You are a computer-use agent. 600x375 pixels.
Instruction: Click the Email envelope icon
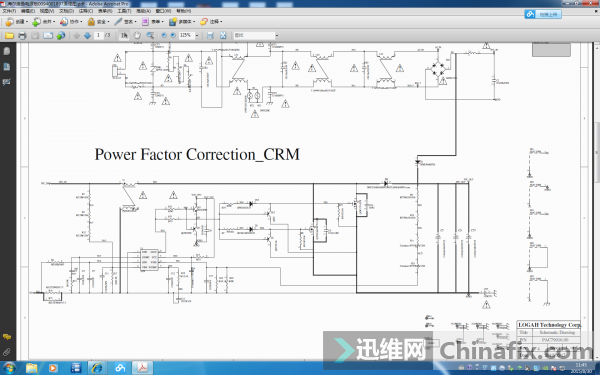tap(48, 36)
